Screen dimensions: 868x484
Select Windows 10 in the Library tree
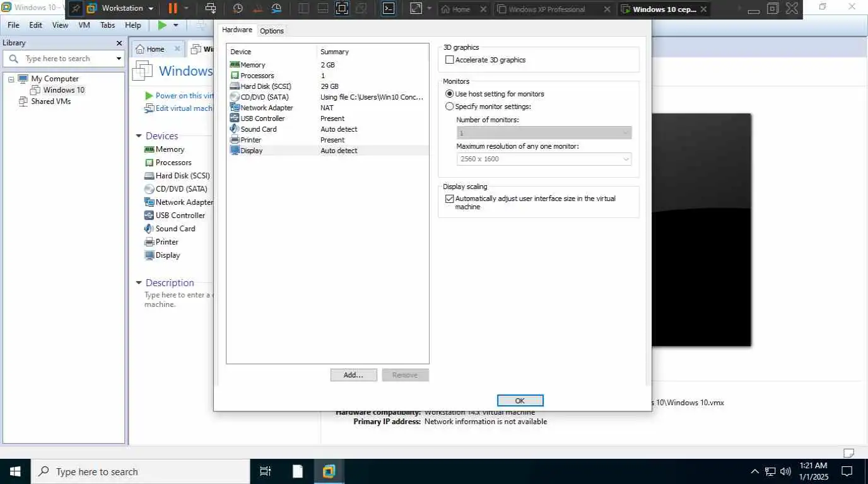(64, 90)
